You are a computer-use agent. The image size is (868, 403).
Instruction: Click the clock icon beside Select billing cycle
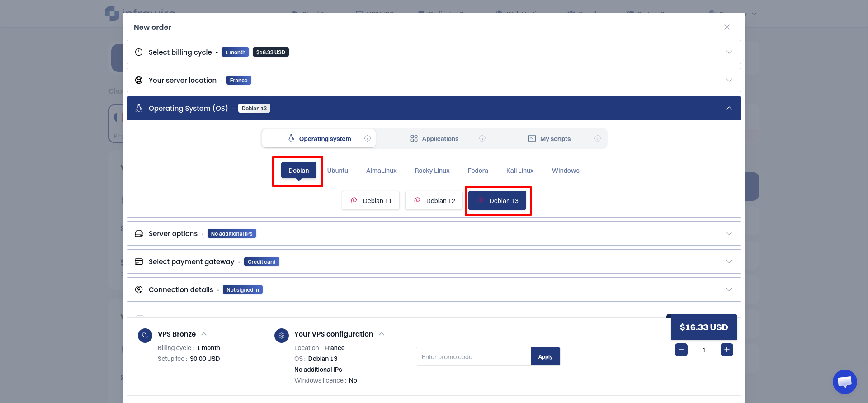click(139, 52)
